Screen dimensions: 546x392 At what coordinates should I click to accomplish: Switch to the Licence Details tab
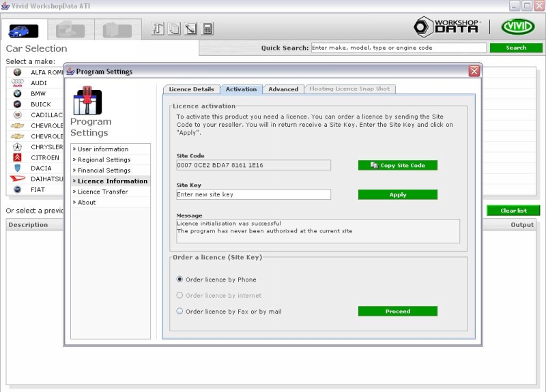click(x=191, y=89)
